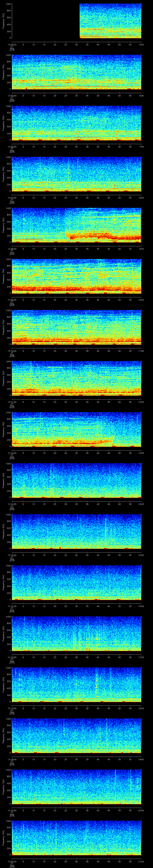Select the spectrogram panel starting at 13:13:00
The width and height of the screenshot is (153, 868).
click(77, 481)
